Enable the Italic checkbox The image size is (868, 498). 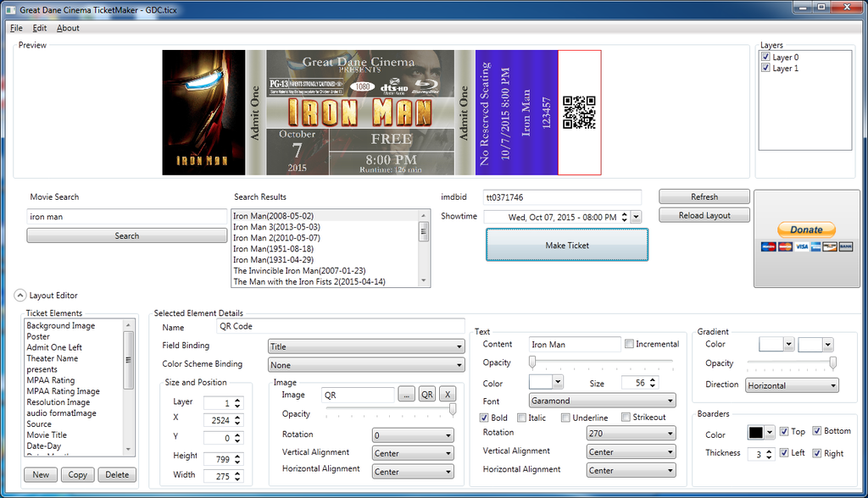pyautogui.click(x=521, y=418)
